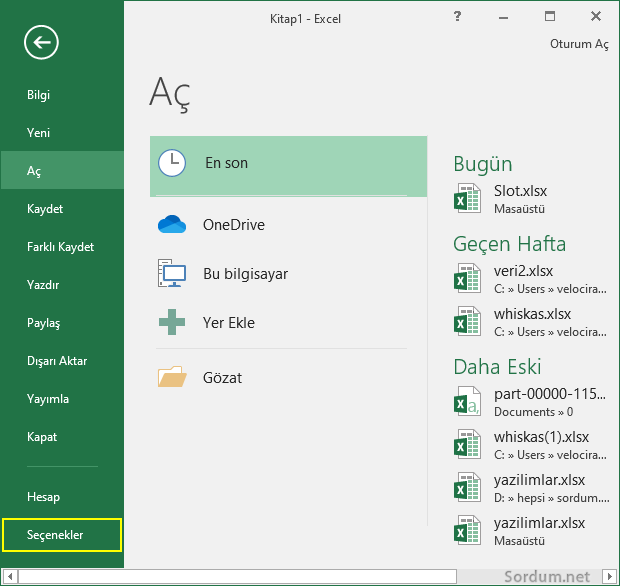Click the D: » hepsi » sordum path
The width and height of the screenshot is (620, 586).
(552, 498)
